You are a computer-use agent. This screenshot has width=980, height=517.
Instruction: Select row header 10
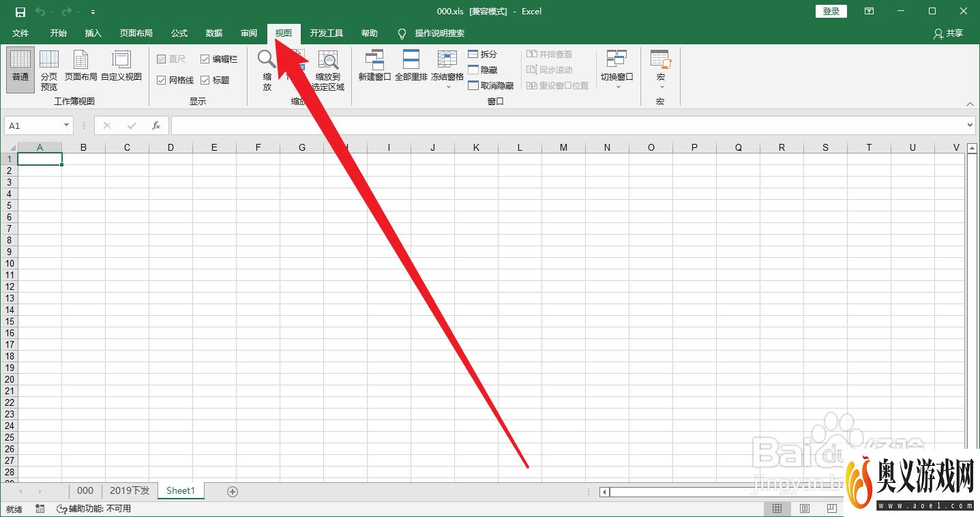click(x=9, y=263)
